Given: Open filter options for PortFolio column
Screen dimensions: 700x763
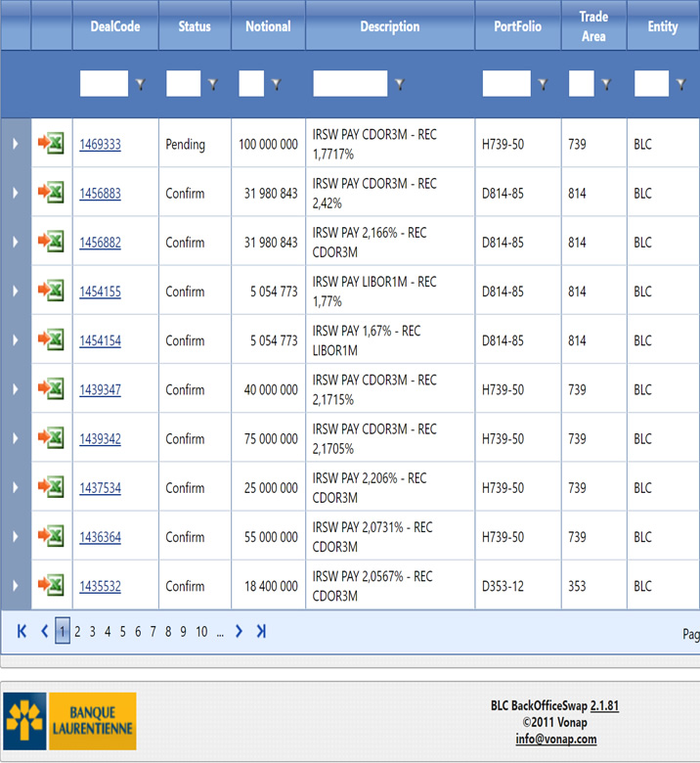Looking at the screenshot, I should tap(543, 85).
